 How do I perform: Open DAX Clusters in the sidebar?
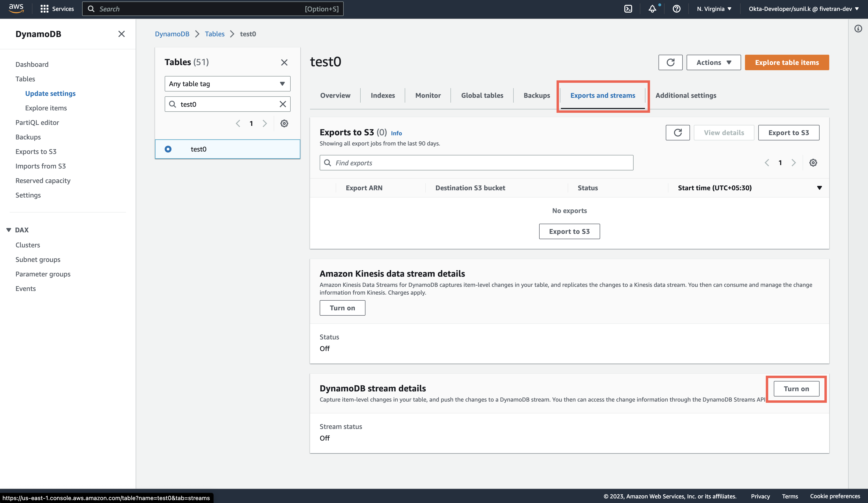click(28, 245)
